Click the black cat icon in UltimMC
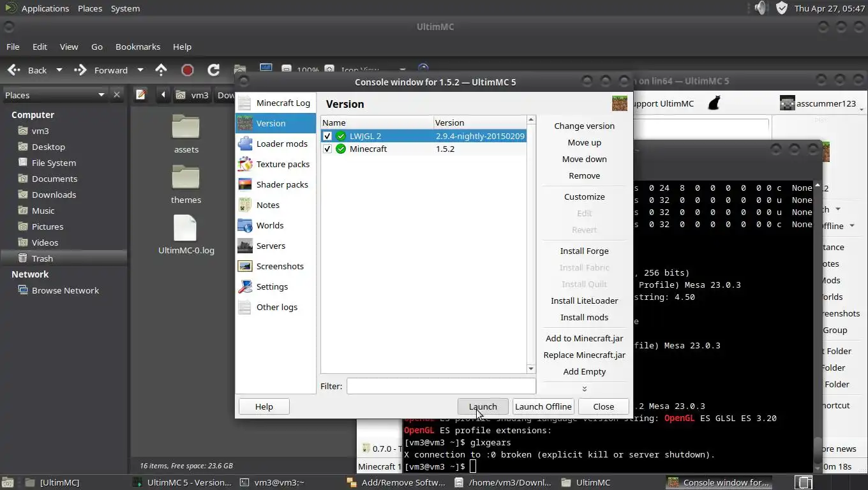The image size is (868, 490). click(715, 103)
